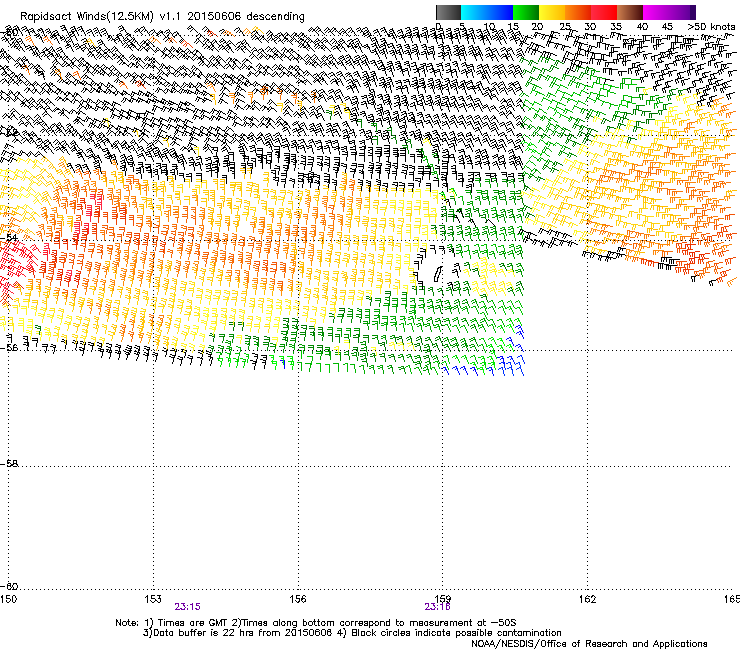The height and width of the screenshot is (650, 740).
Task: Click the longitude label '156'
Action: click(x=298, y=599)
